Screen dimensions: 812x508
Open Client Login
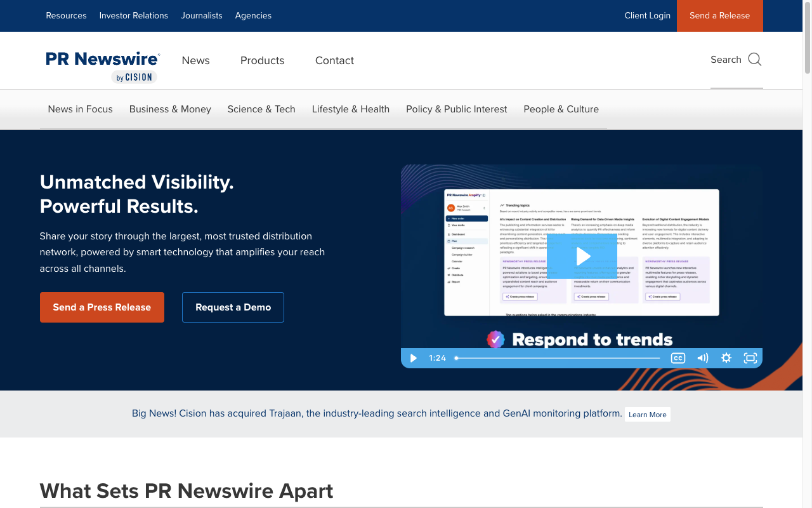(x=647, y=15)
